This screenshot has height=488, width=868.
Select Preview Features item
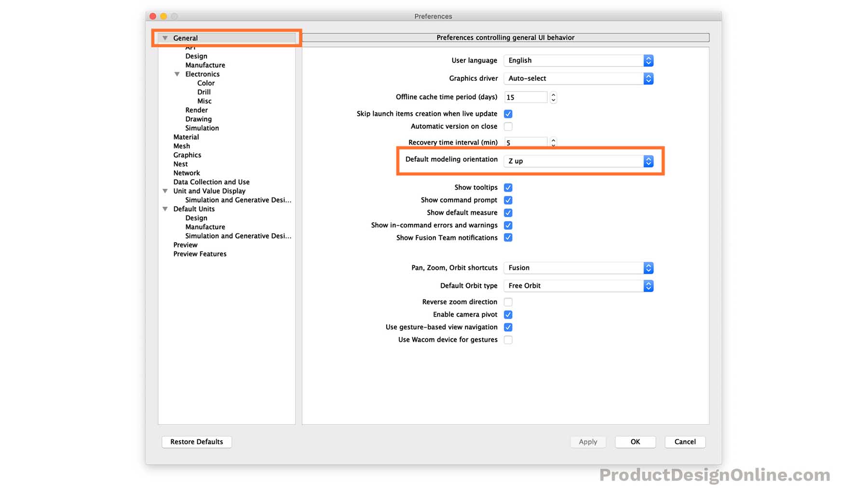pyautogui.click(x=200, y=254)
